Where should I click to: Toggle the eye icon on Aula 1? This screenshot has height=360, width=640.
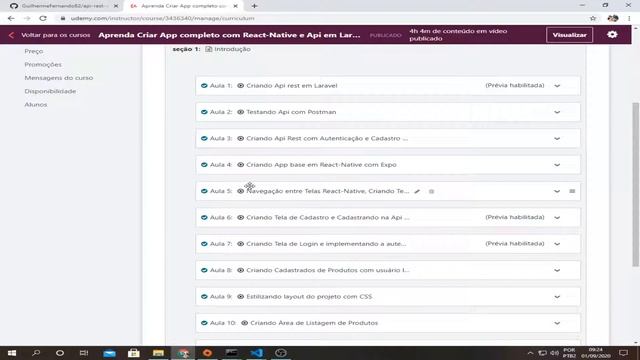(240, 86)
